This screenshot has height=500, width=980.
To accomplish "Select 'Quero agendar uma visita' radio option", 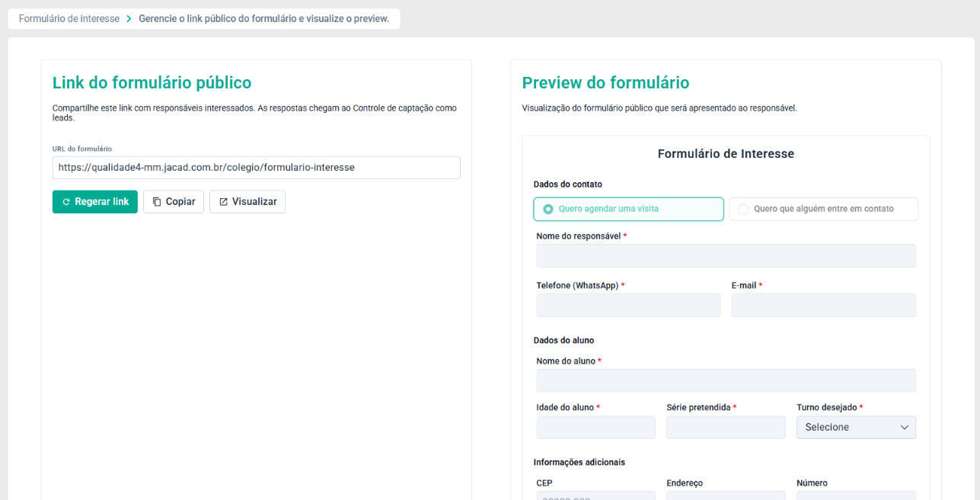I will click(629, 209).
